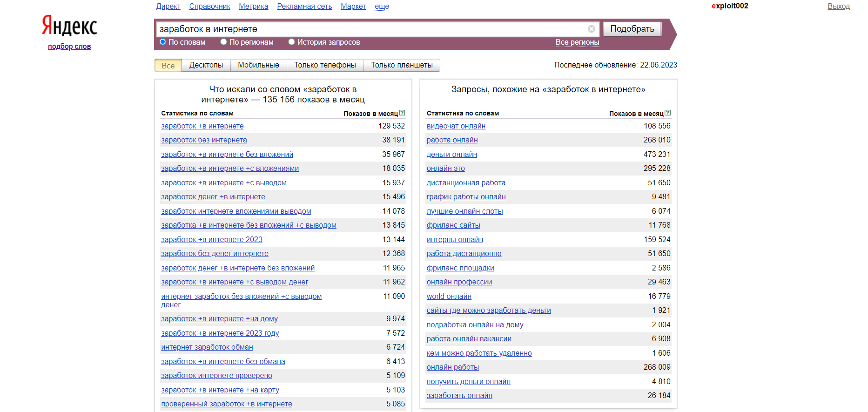This screenshot has width=868, height=412.
Task: Open the 'Все регионы' region selector
Action: tap(577, 42)
